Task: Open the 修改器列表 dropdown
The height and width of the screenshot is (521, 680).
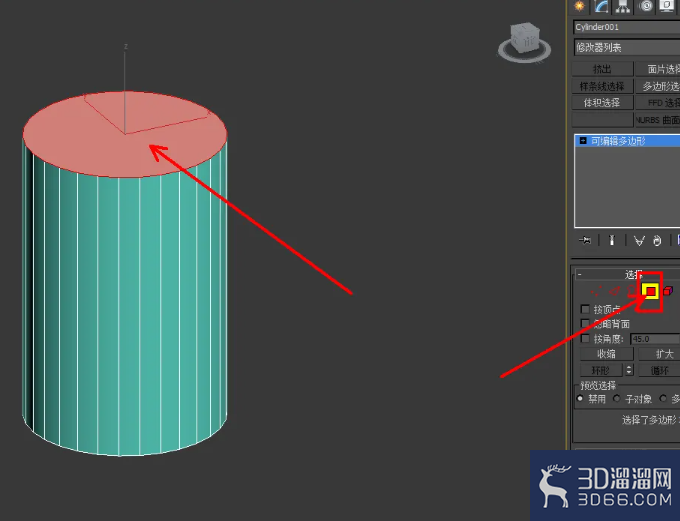Action: (627, 47)
